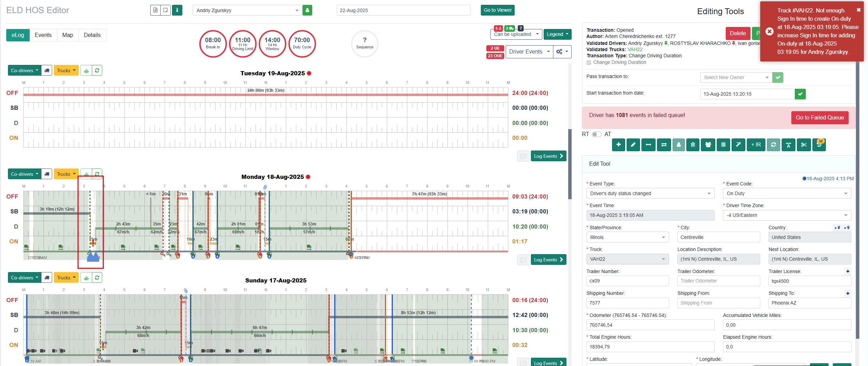
Task: Click the document report icon in header
Action: click(x=155, y=10)
